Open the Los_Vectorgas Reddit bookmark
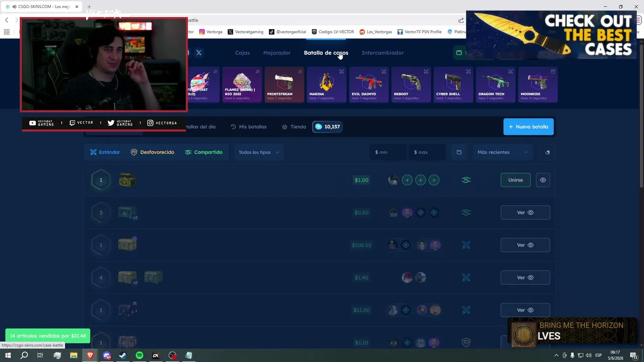This screenshot has height=362, width=644. click(376, 32)
